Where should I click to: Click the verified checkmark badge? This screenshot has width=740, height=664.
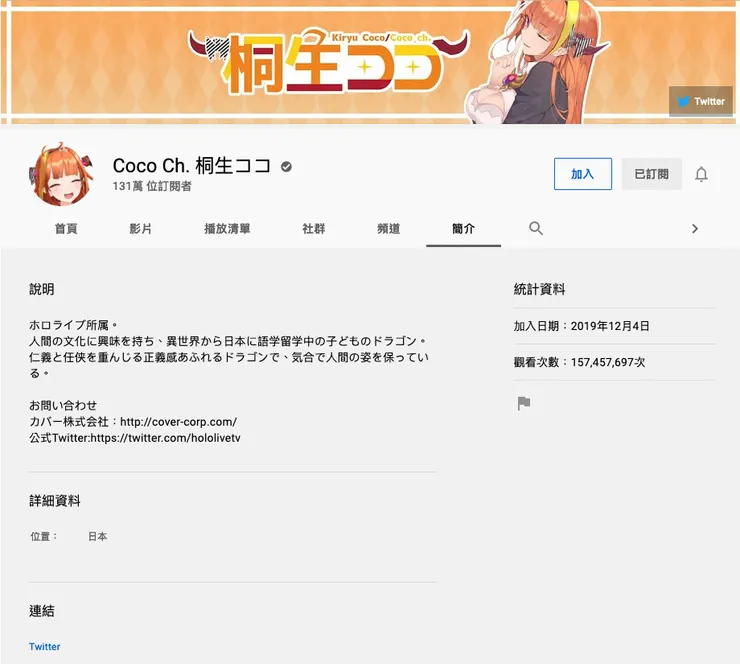coord(286,167)
